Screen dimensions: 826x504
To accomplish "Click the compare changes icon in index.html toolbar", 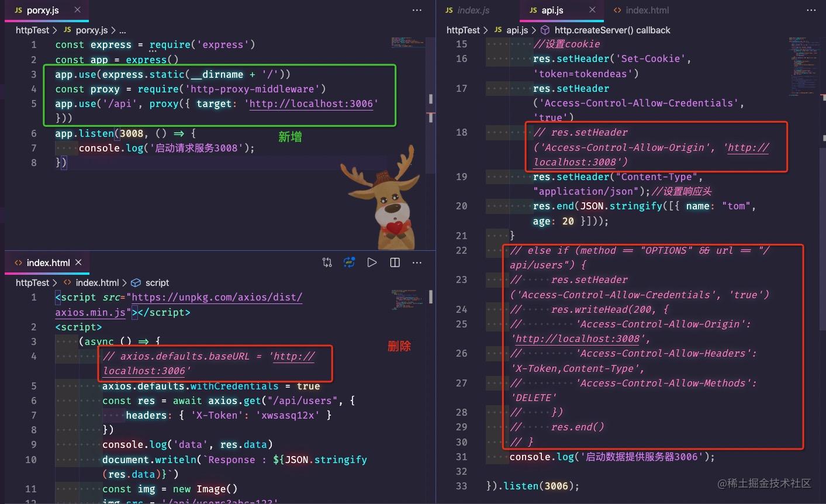I will [327, 263].
